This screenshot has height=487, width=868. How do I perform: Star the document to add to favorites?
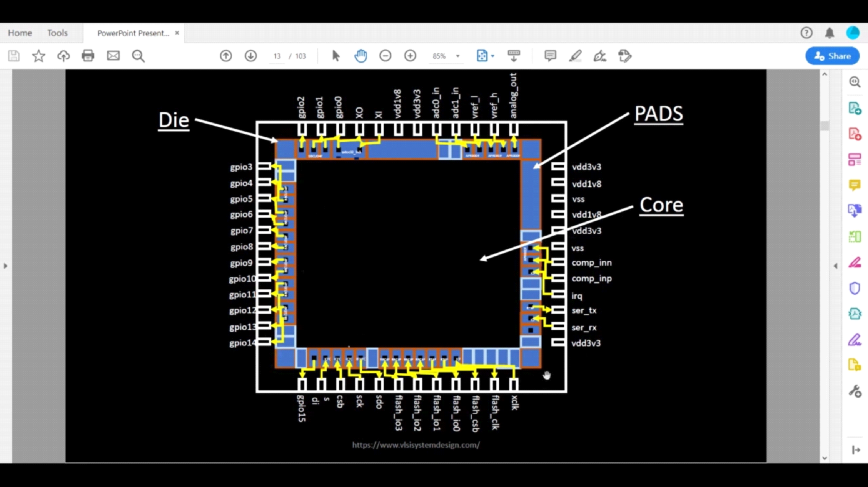click(39, 56)
